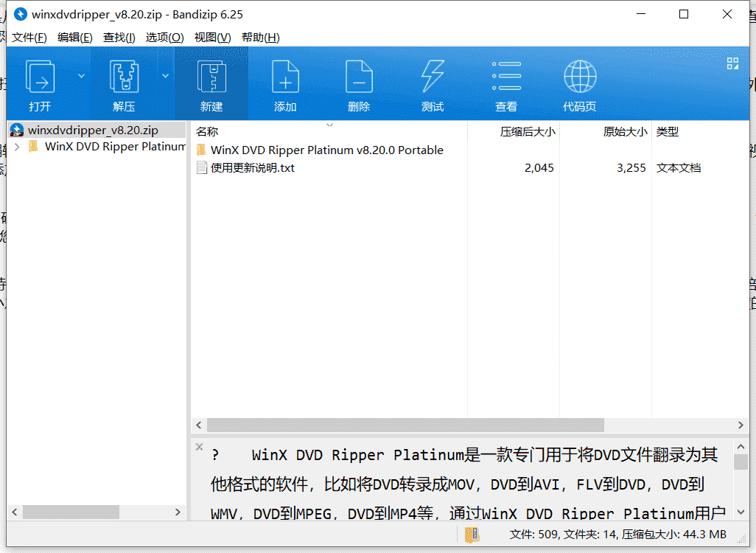
Task: Click the toolbar layout grid icon
Action: point(732,63)
